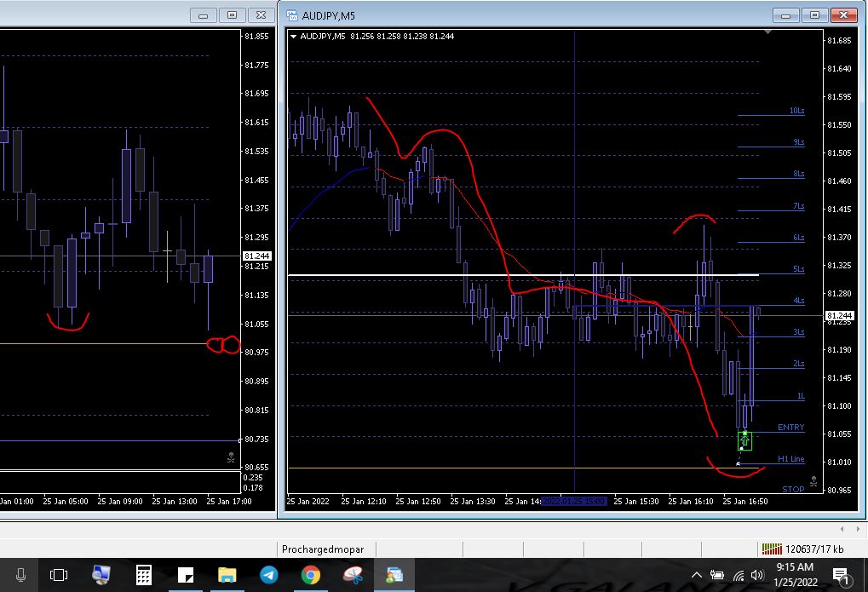Screen dimensions: 868x592
Task: Open Task View on the taskbar
Action: point(59,575)
